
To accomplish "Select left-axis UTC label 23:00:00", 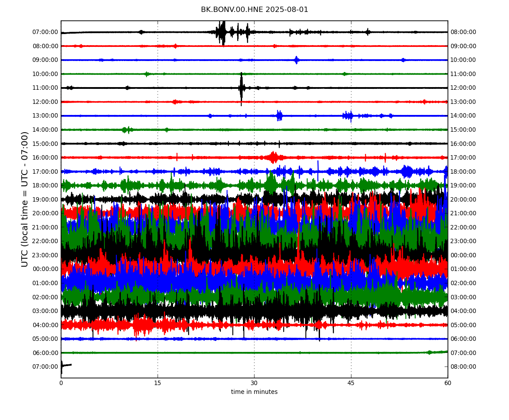I will (x=46, y=255).
